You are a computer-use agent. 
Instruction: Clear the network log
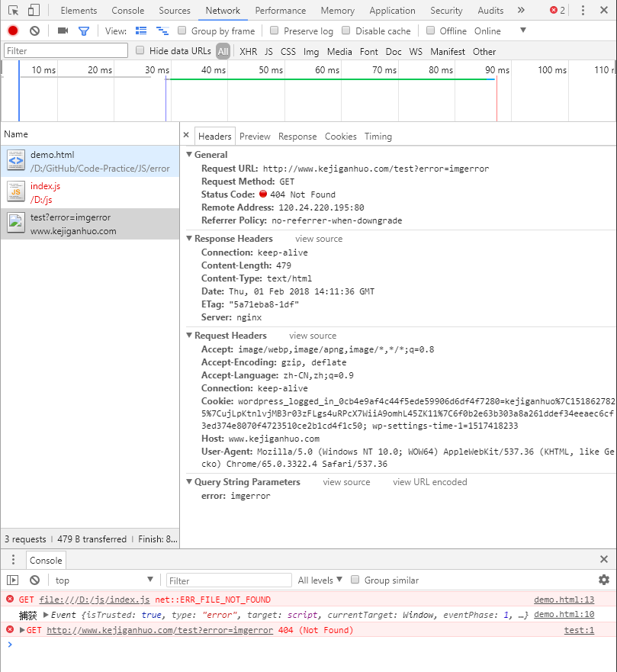tap(34, 31)
